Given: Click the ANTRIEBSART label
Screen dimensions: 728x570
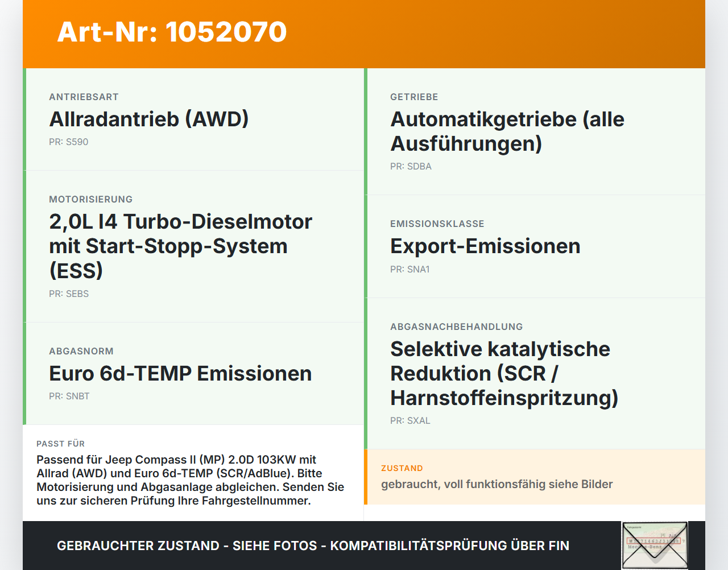Looking at the screenshot, I should [x=84, y=97].
